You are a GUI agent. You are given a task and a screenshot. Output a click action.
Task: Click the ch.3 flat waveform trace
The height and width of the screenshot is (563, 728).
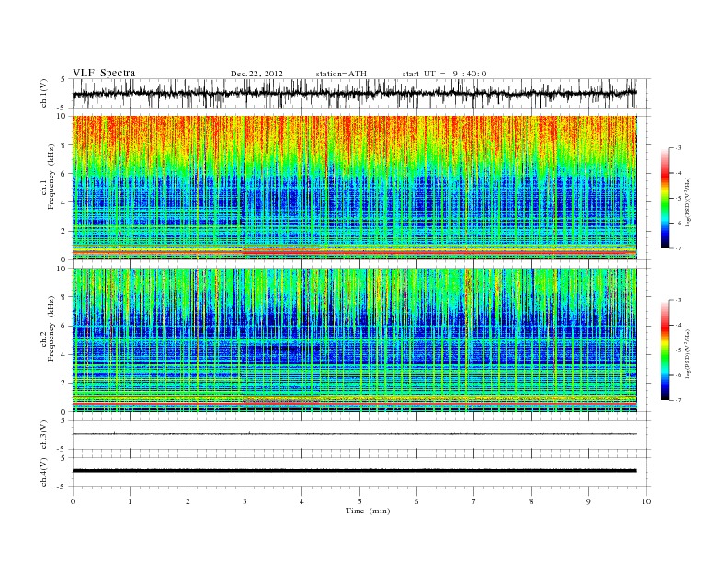[x=354, y=434]
